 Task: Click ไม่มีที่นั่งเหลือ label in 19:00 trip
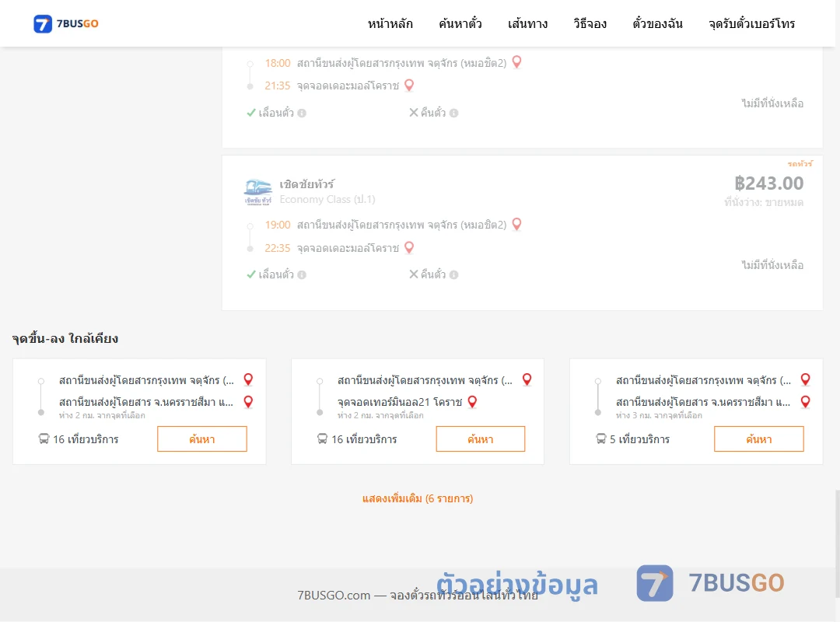(772, 265)
